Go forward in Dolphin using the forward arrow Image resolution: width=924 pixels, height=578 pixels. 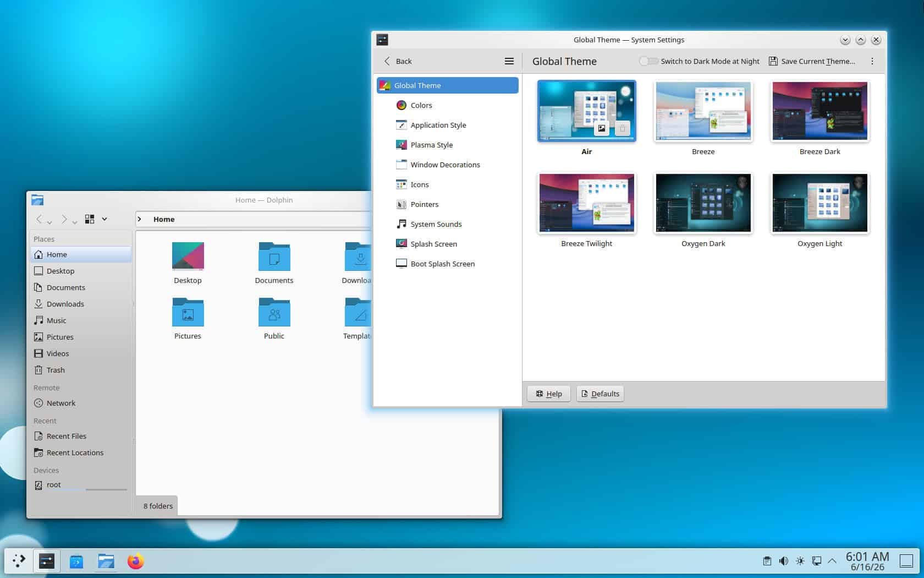(x=64, y=219)
